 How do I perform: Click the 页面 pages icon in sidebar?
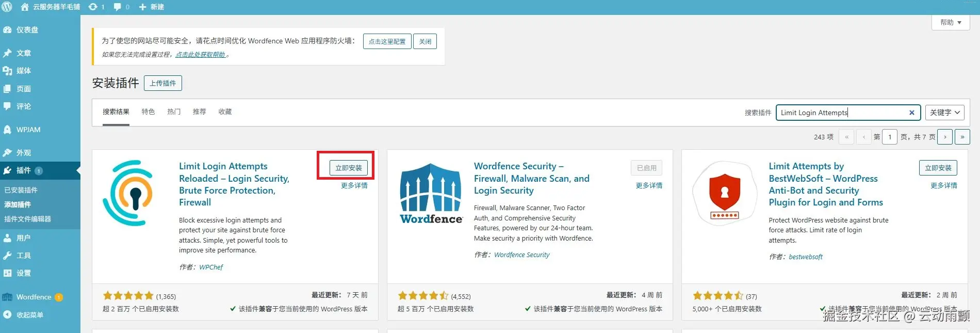7,89
